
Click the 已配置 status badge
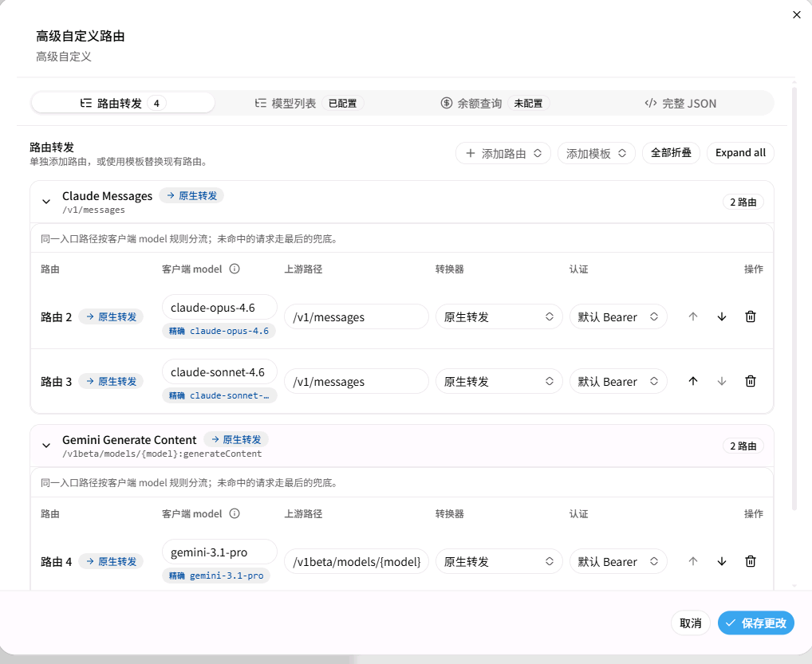pos(342,103)
